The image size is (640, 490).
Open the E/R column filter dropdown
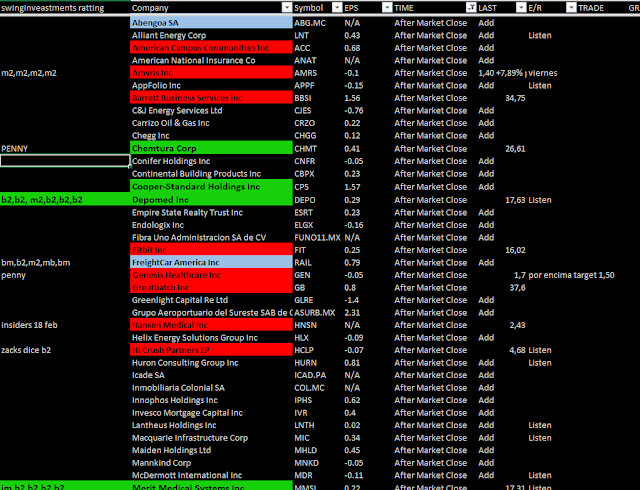click(x=571, y=7)
